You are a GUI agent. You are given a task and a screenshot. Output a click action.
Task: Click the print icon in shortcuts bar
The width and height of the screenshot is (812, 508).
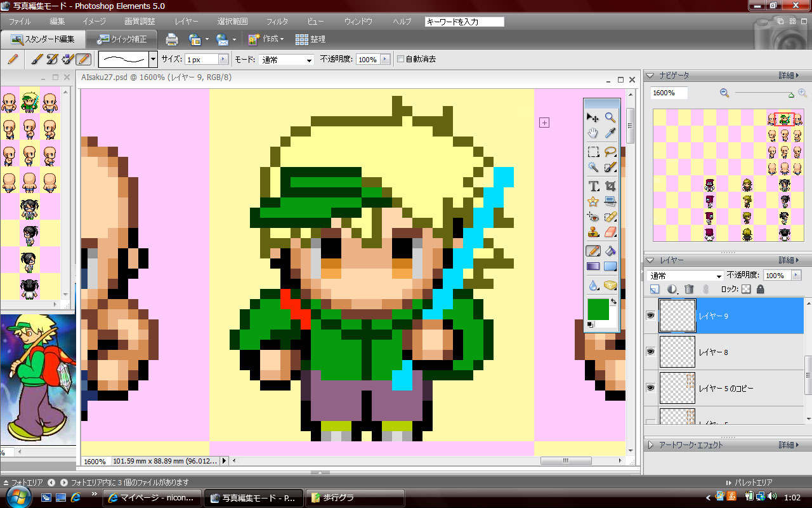[172, 39]
